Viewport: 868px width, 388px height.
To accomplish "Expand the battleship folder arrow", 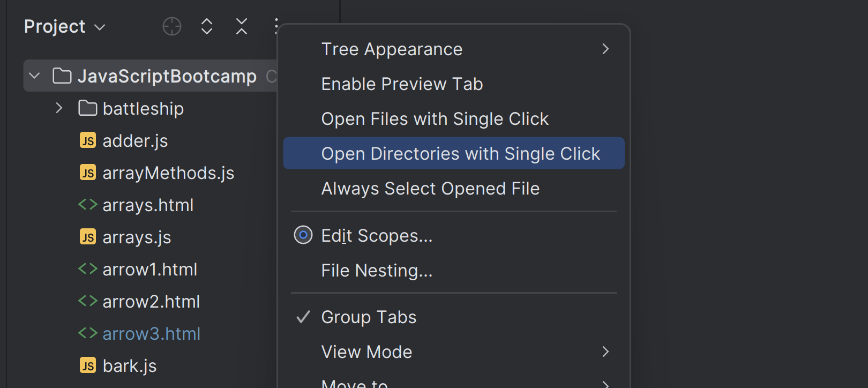I will pos(59,108).
